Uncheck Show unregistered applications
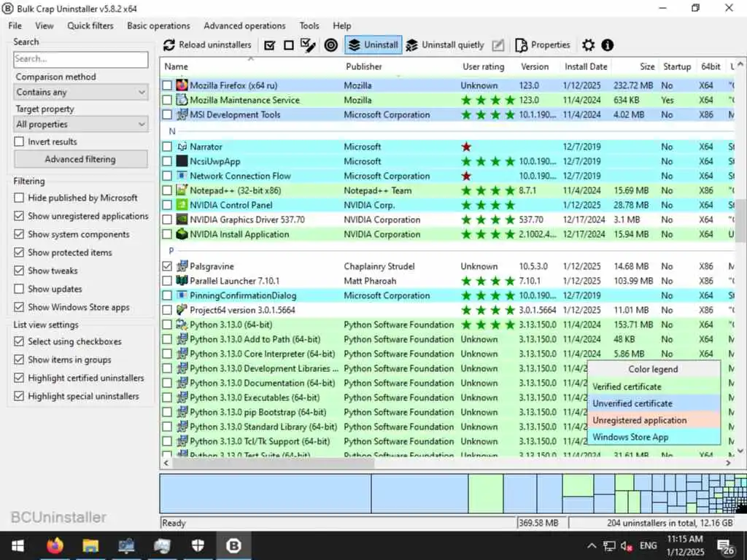Image resolution: width=747 pixels, height=560 pixels. (x=19, y=216)
